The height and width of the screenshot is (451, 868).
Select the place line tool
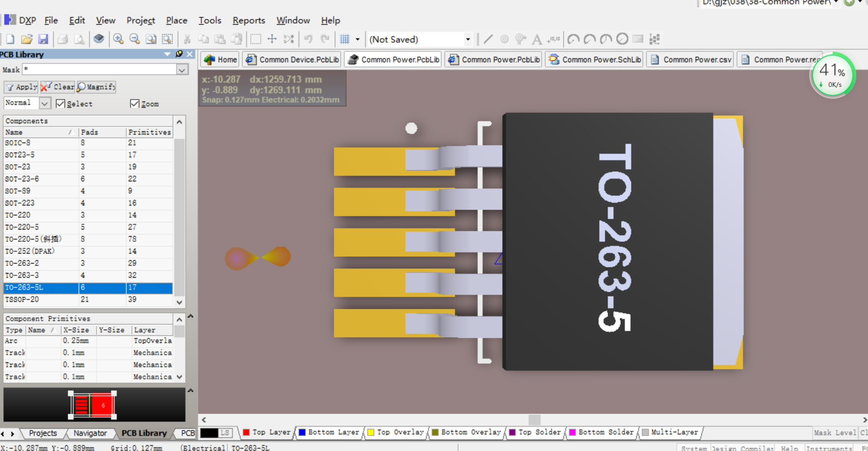[x=488, y=39]
